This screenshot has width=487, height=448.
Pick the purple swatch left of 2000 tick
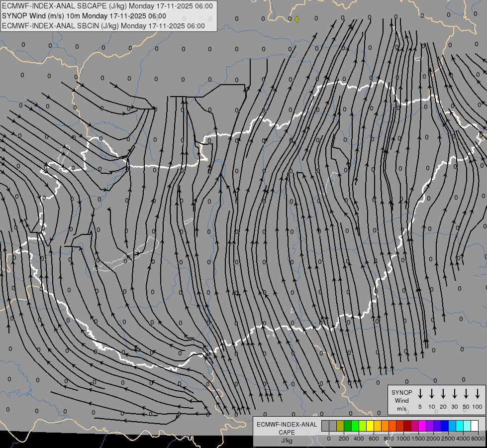click(429, 426)
